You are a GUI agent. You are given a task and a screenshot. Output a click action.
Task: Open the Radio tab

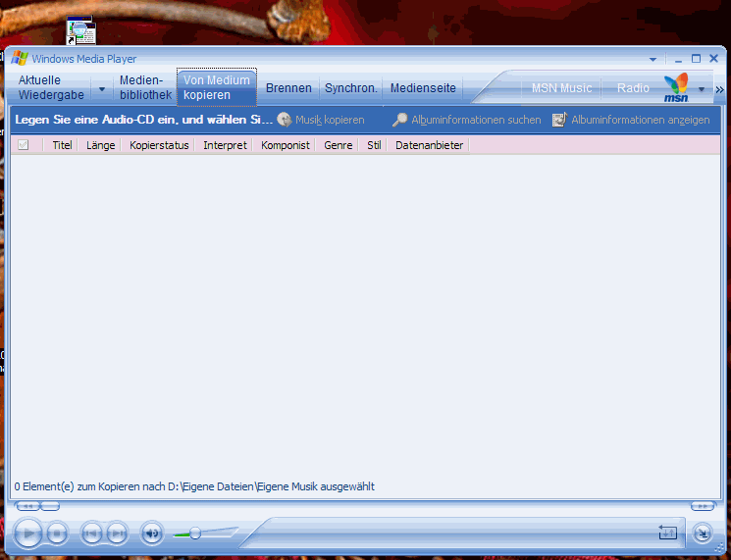click(x=633, y=88)
